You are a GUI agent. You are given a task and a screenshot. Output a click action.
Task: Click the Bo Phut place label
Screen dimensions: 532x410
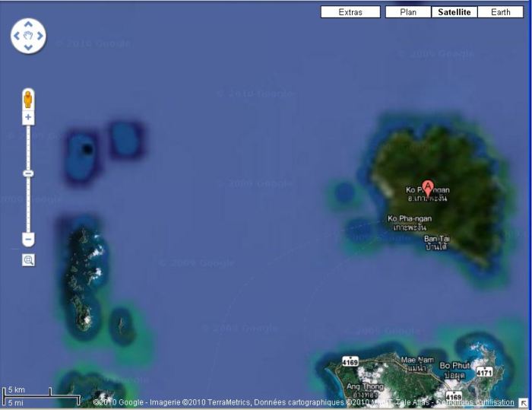[457, 365]
